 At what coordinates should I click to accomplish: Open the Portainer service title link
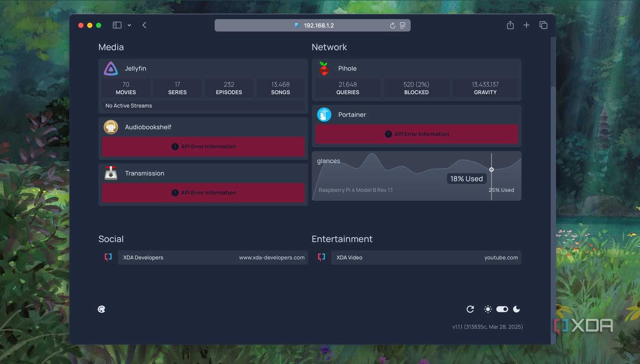352,115
